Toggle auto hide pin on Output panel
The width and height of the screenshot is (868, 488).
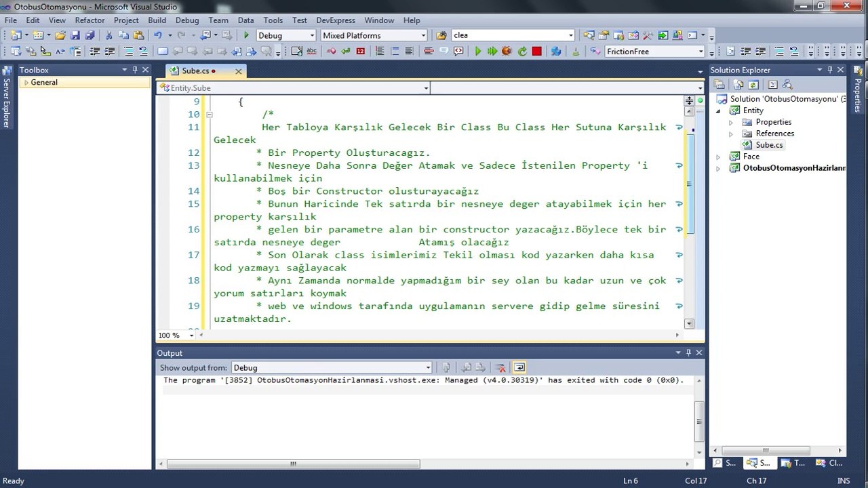point(689,352)
